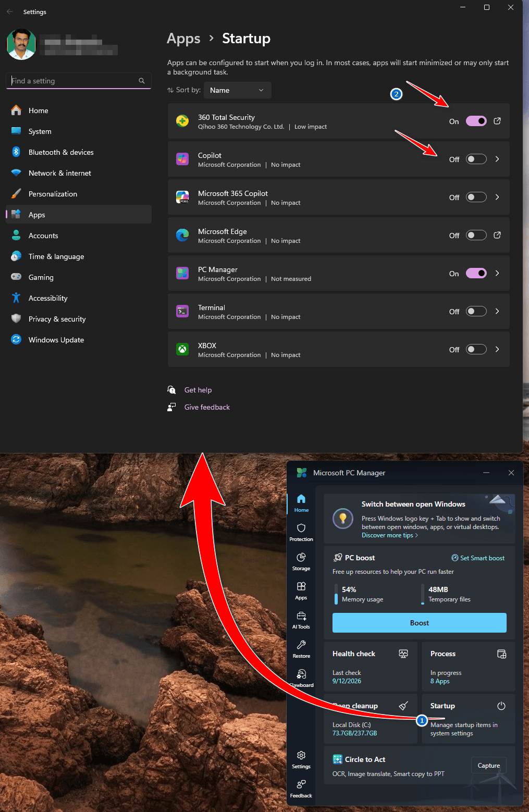Enable the Microsoft Edge startup toggle
Screen dimensions: 529x812
tap(476, 235)
